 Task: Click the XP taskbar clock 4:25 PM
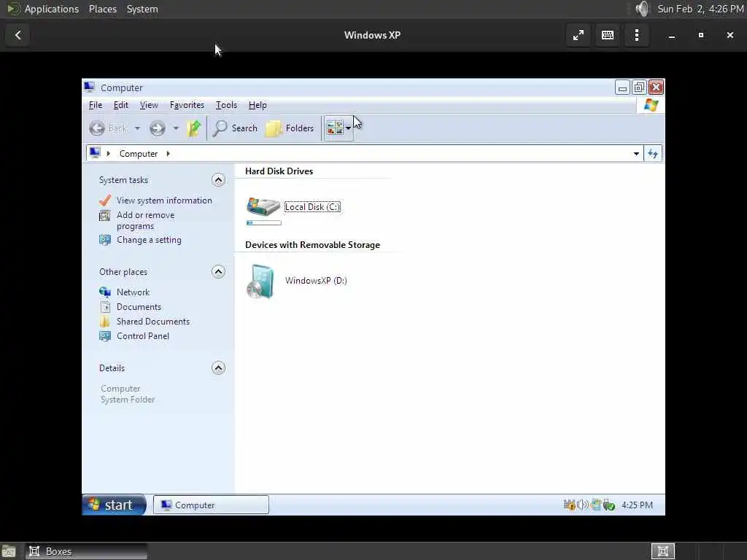click(x=637, y=505)
